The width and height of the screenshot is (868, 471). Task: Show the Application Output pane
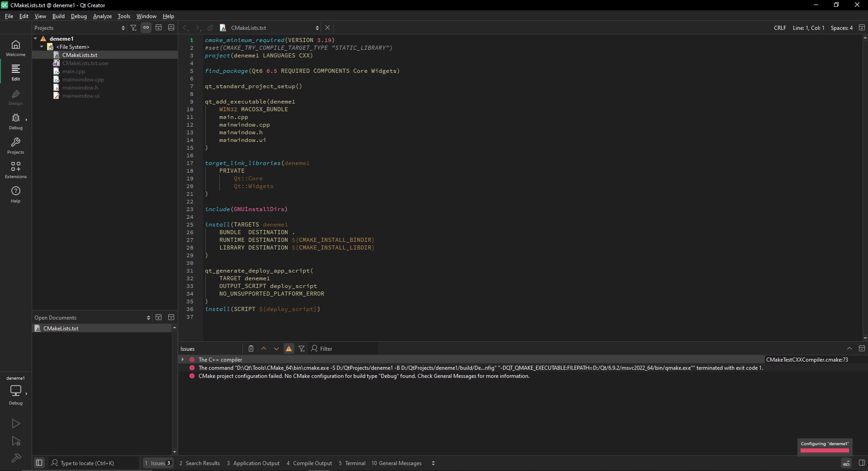[x=253, y=463]
